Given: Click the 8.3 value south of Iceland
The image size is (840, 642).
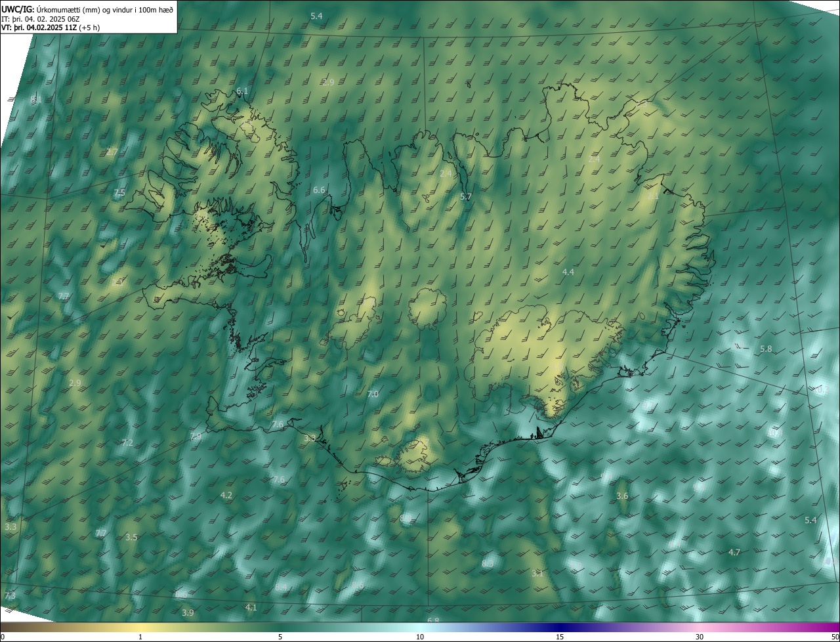Looking at the screenshot, I should pos(488,563).
